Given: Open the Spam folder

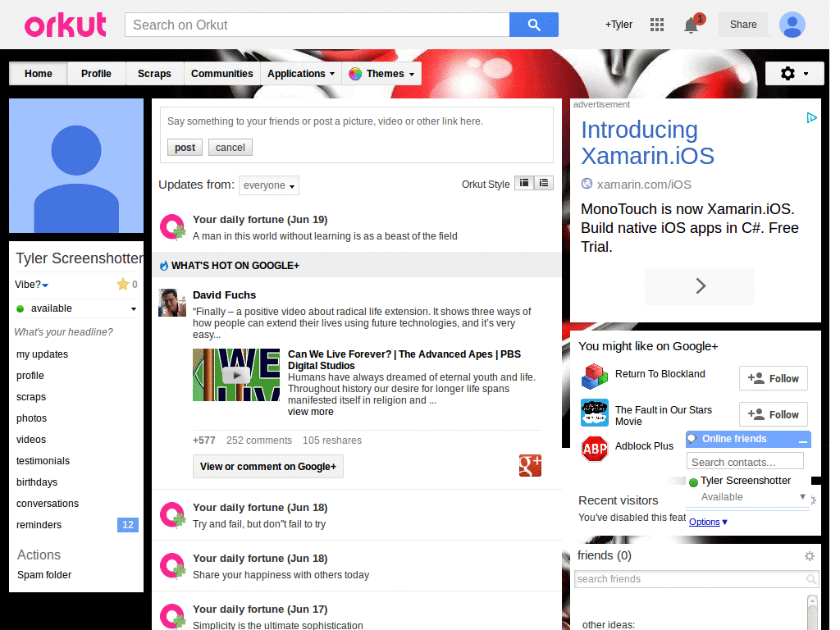Looking at the screenshot, I should click(44, 575).
